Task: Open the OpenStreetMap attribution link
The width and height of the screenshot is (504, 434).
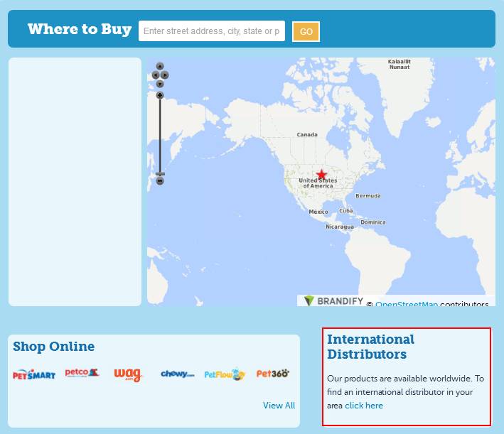Action: [406, 305]
